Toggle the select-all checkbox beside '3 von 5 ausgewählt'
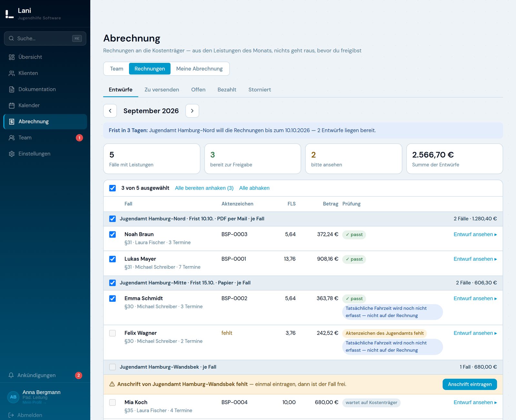Viewport: 516px width, 420px height. pyautogui.click(x=113, y=188)
